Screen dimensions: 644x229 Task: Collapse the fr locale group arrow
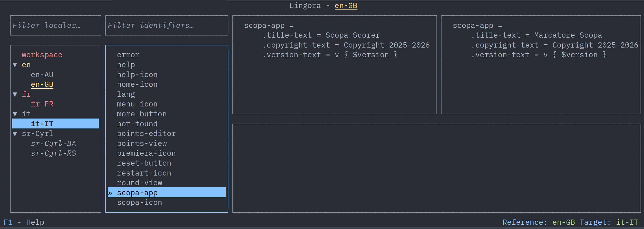point(15,94)
